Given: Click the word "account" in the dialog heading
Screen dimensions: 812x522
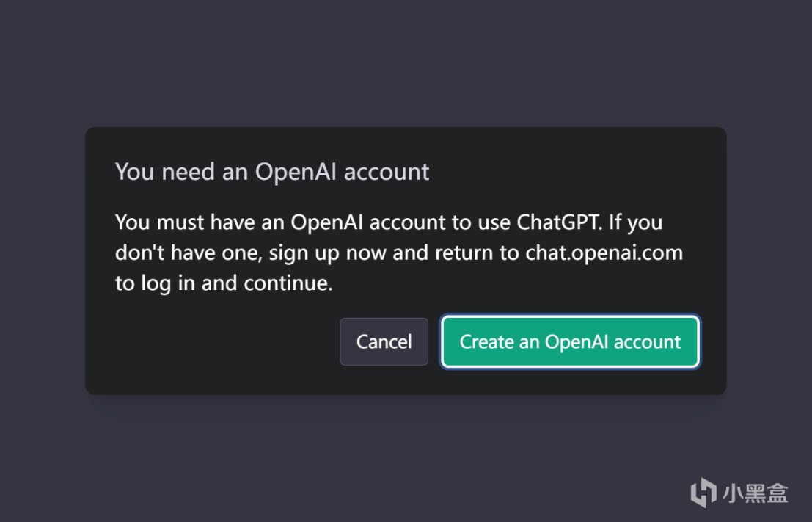Looking at the screenshot, I should [387, 172].
